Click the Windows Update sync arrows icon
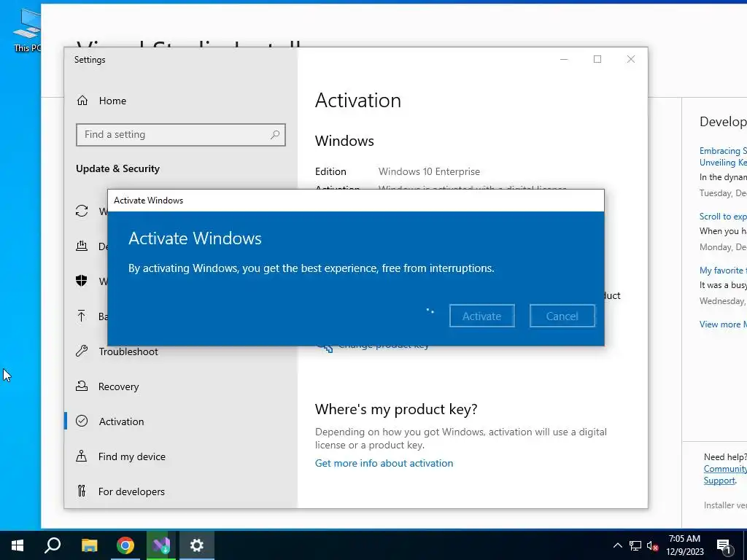The image size is (747, 560). coord(82,211)
